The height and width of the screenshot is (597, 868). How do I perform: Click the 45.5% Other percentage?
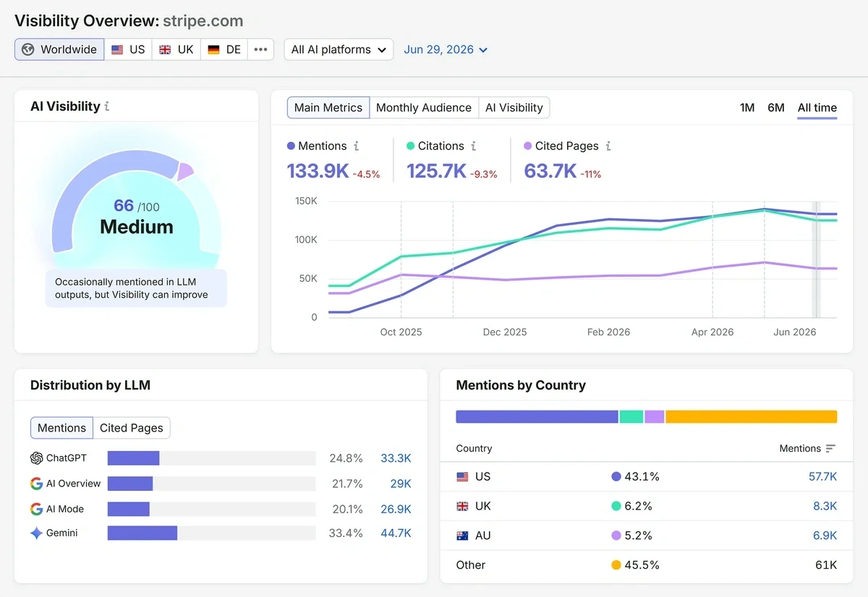tap(642, 565)
